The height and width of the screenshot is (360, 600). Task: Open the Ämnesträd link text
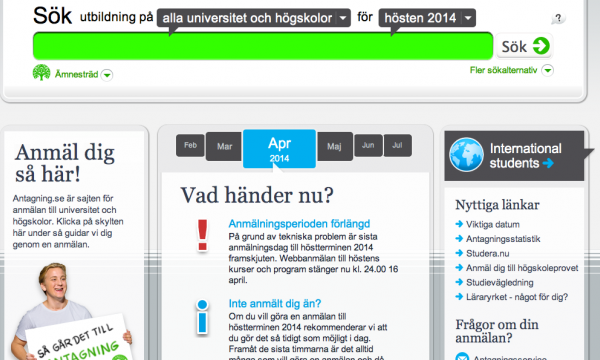pos(77,74)
